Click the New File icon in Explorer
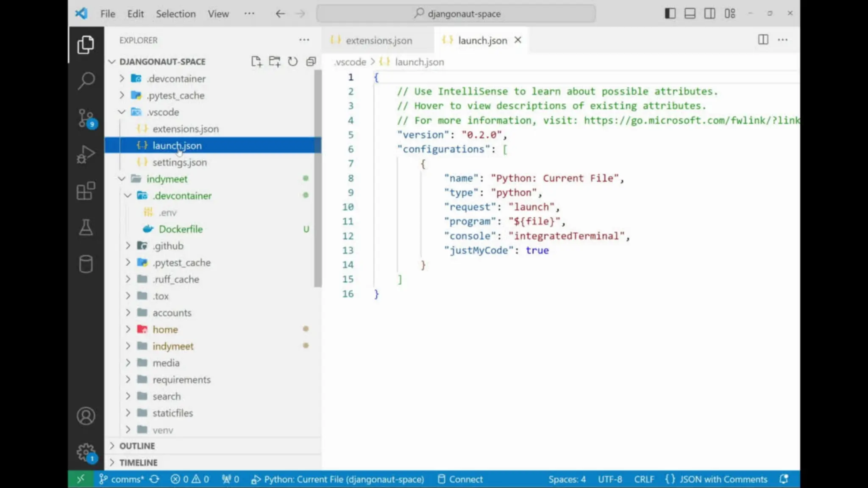 [x=256, y=61]
